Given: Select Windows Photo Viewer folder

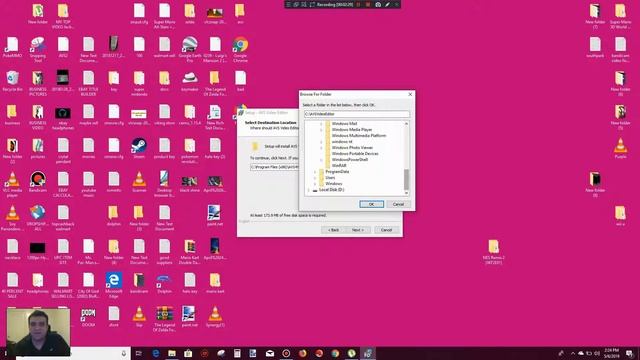Looking at the screenshot, I should 352,148.
